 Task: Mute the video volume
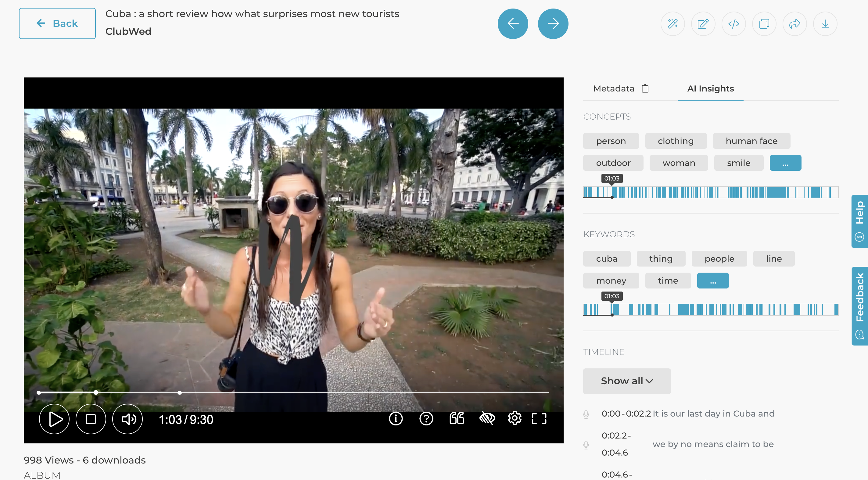coord(127,419)
